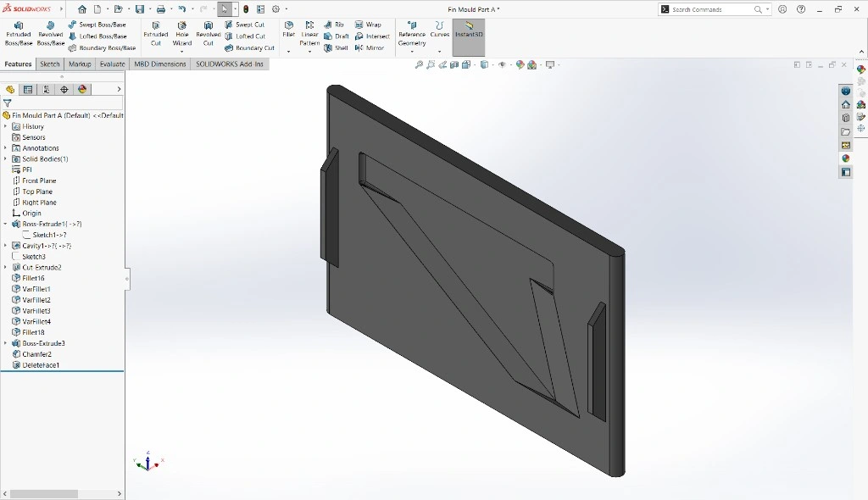This screenshot has width=868, height=500.
Task: Select DeleteFace1 in the feature tree
Action: (x=39, y=364)
